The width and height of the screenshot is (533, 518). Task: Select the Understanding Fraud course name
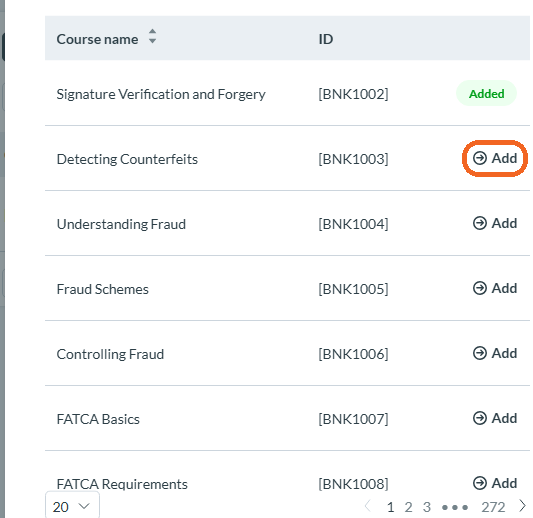tap(121, 224)
